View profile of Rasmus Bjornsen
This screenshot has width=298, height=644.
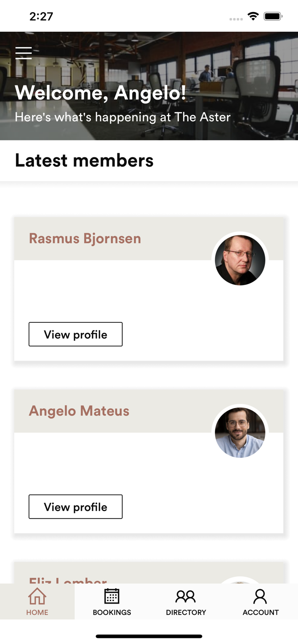pyautogui.click(x=76, y=334)
